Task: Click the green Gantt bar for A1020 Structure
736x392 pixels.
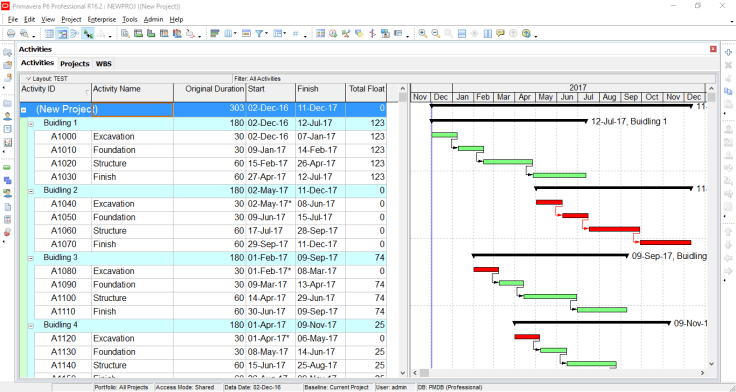Action: point(508,161)
